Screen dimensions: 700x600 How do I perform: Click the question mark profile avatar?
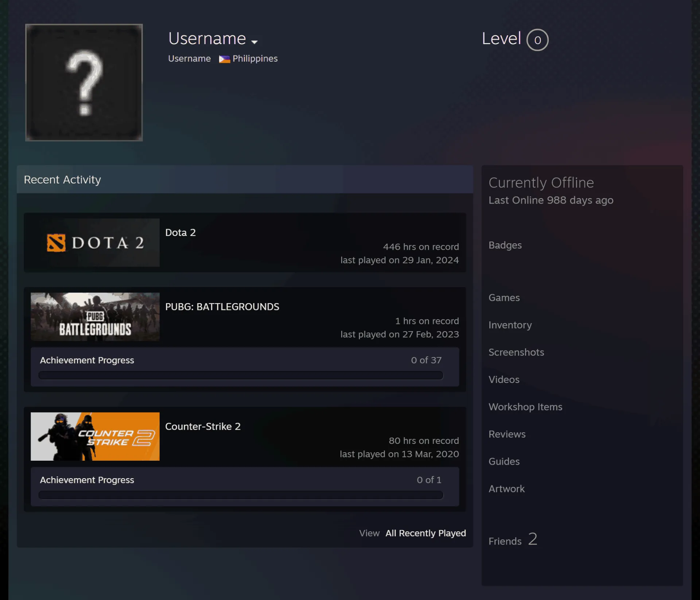pos(84,82)
